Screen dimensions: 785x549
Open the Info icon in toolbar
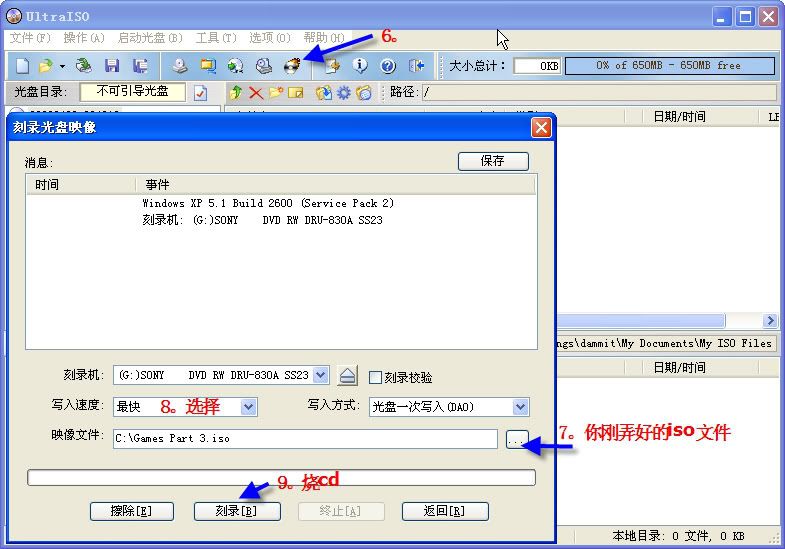(360, 66)
